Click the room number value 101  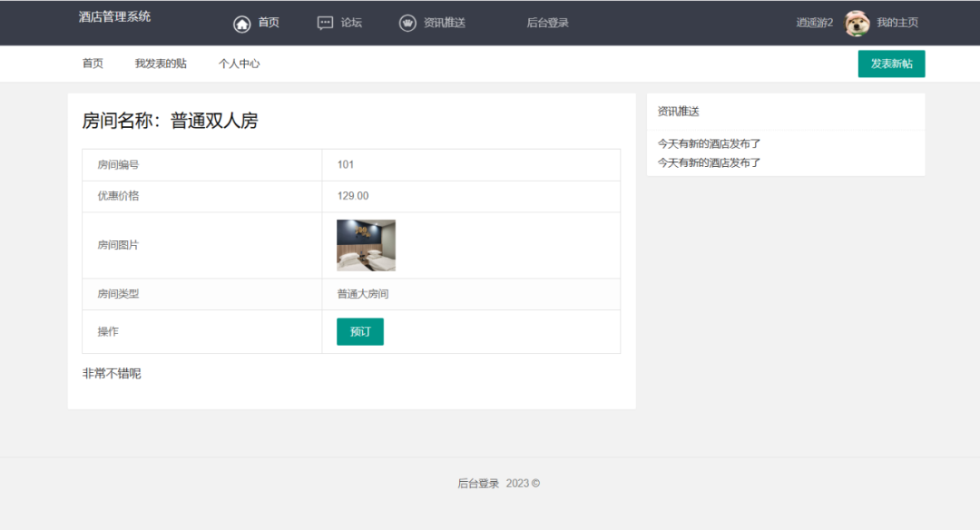[x=346, y=164]
